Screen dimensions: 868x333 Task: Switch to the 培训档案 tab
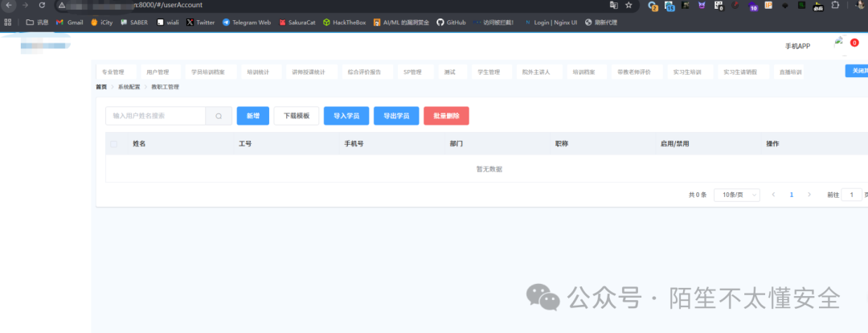(587, 72)
